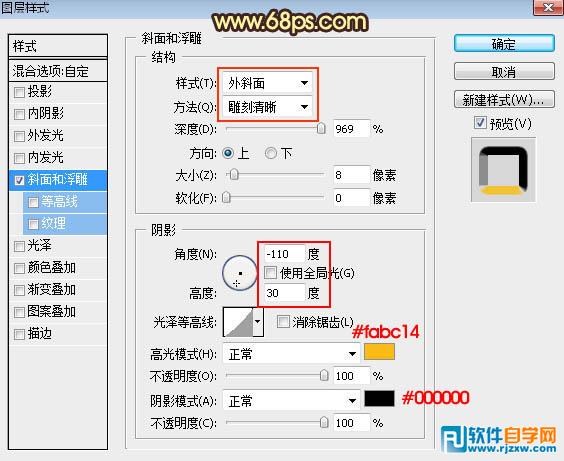Viewport: 564px width, 461px height.
Task: Open the 样式 style dropdown showing 外斜面
Action: click(x=267, y=83)
